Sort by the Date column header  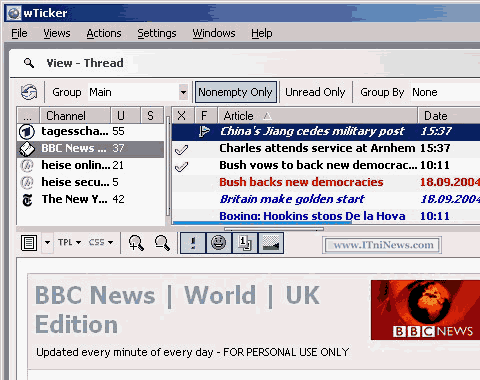[449, 116]
